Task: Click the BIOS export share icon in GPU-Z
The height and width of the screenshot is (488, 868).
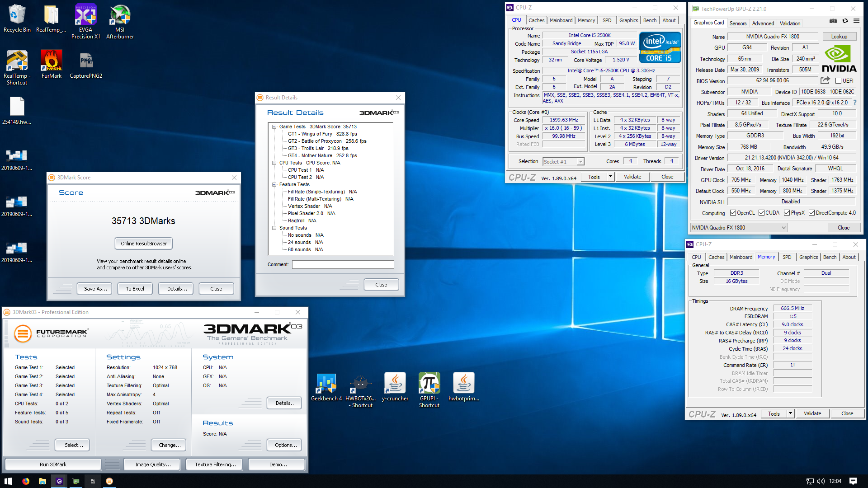Action: point(825,80)
